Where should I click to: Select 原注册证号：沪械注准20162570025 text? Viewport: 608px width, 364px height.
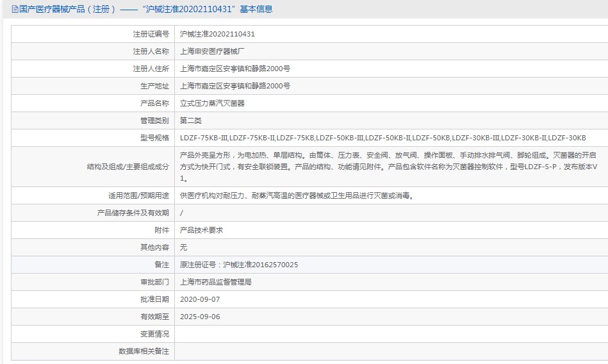point(239,265)
